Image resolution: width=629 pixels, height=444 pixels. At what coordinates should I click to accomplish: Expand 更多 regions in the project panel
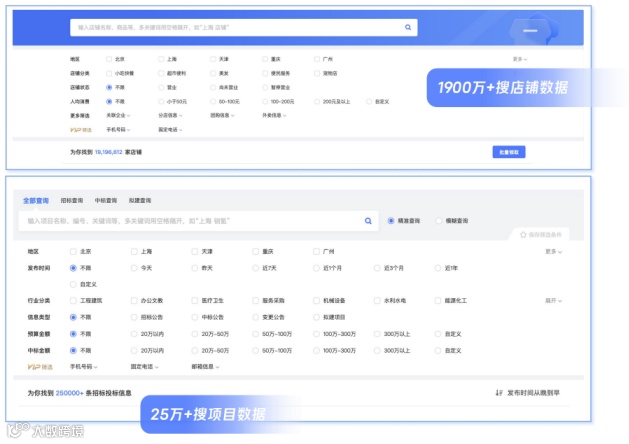coord(553,251)
